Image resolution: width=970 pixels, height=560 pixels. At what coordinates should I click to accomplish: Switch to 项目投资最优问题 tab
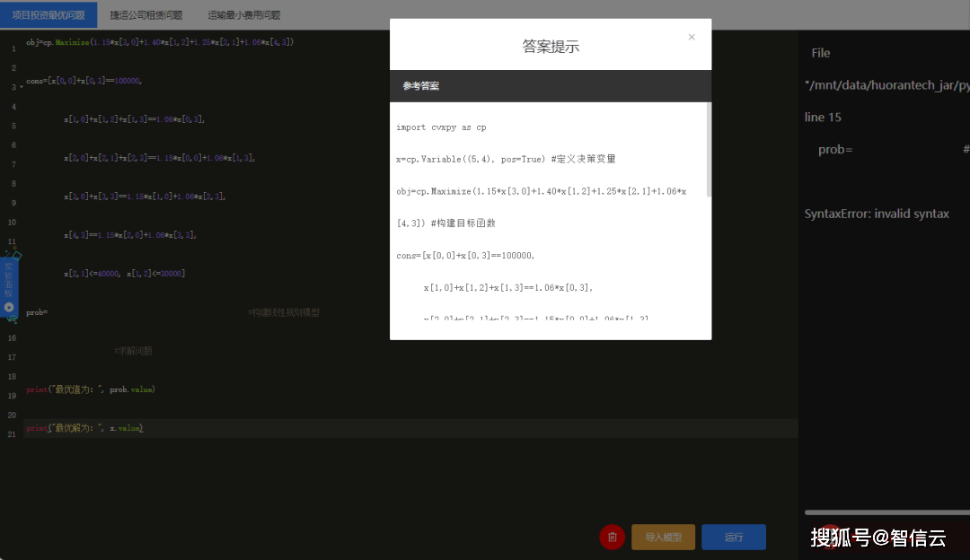tap(48, 15)
